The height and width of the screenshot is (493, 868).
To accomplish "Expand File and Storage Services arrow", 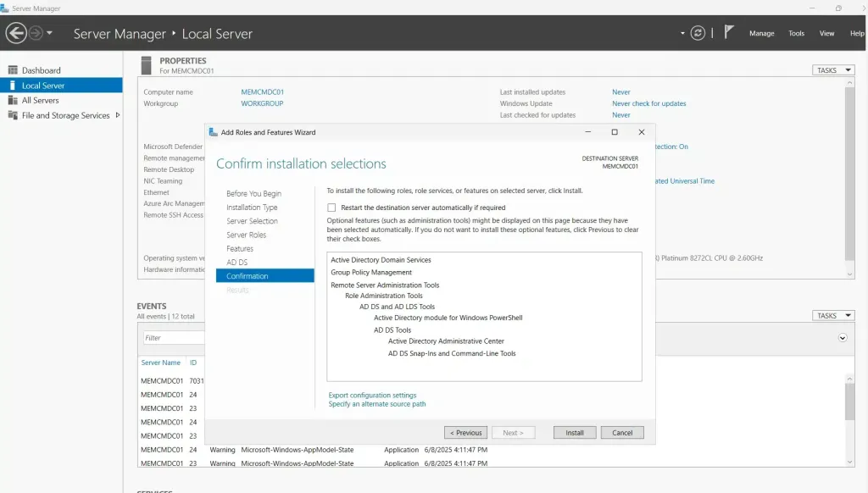I will pyautogui.click(x=117, y=115).
